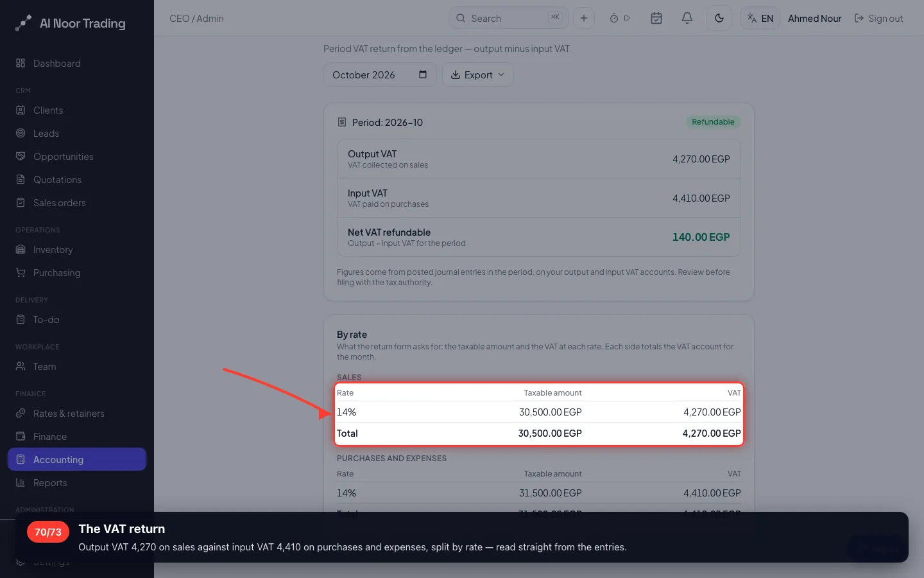Click the Inventory warehouse icon

tap(21, 249)
